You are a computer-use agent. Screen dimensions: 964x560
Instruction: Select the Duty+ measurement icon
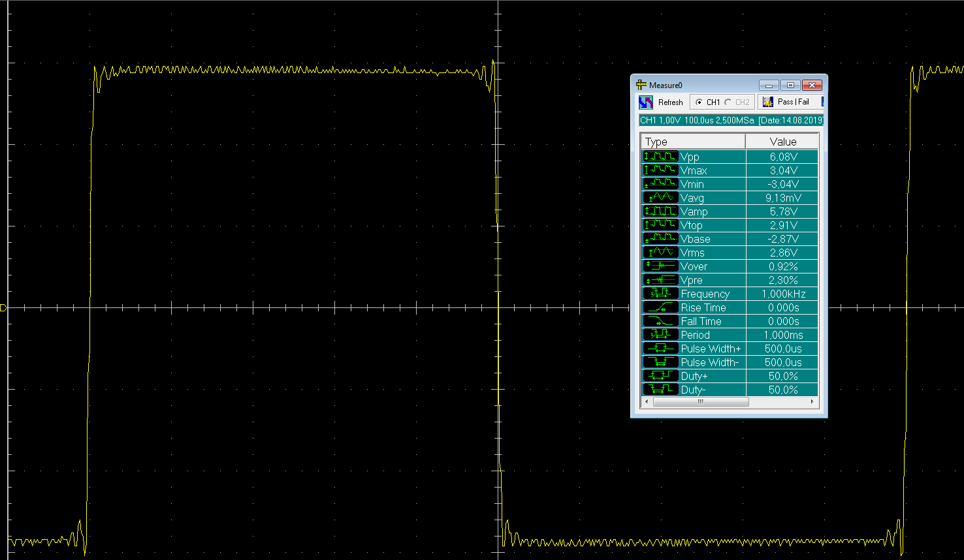click(660, 376)
